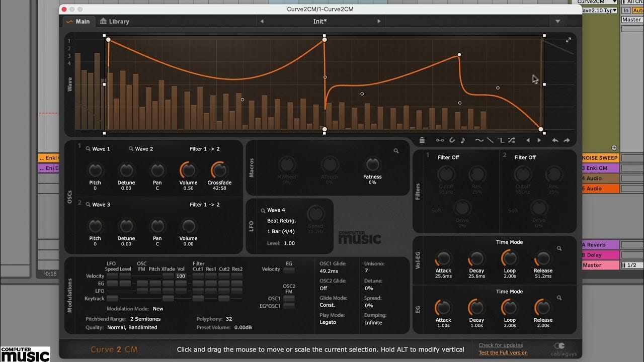
Task: Open the LFO 'Beat Retrig.' dropdown
Action: click(281, 221)
